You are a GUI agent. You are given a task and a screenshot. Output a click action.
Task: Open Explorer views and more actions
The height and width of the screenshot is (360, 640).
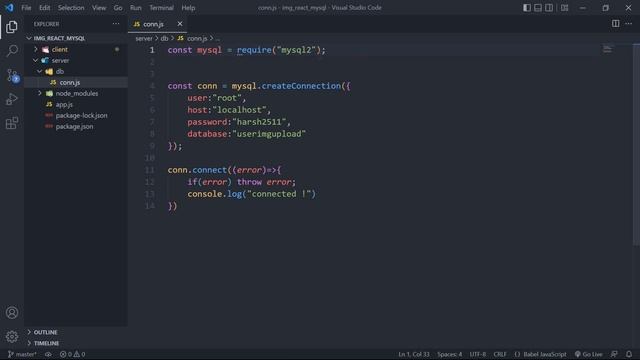coord(116,24)
